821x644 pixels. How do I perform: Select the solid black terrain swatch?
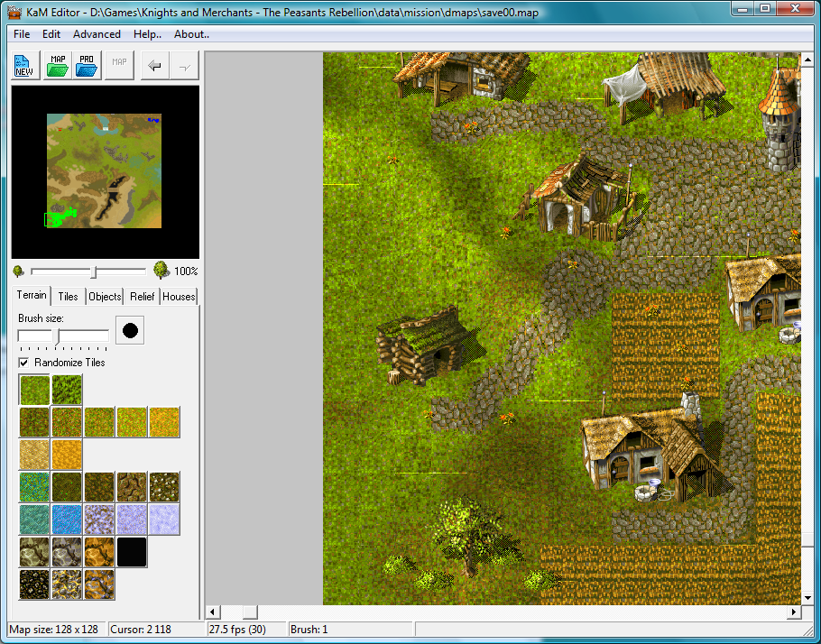132,551
